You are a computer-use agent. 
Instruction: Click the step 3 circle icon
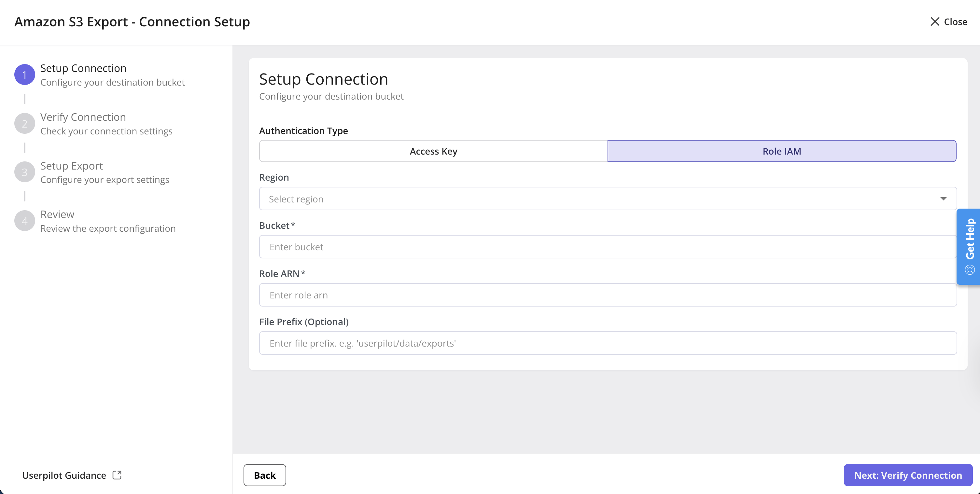tap(25, 172)
